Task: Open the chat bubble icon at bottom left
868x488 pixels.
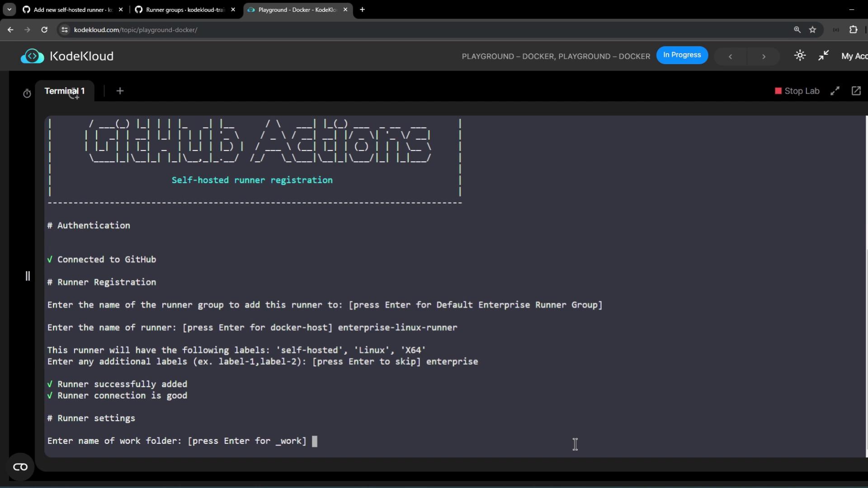Action: (x=20, y=467)
